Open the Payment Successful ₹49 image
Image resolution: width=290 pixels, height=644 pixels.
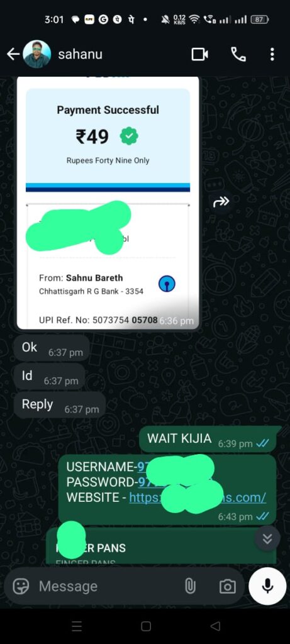108,203
